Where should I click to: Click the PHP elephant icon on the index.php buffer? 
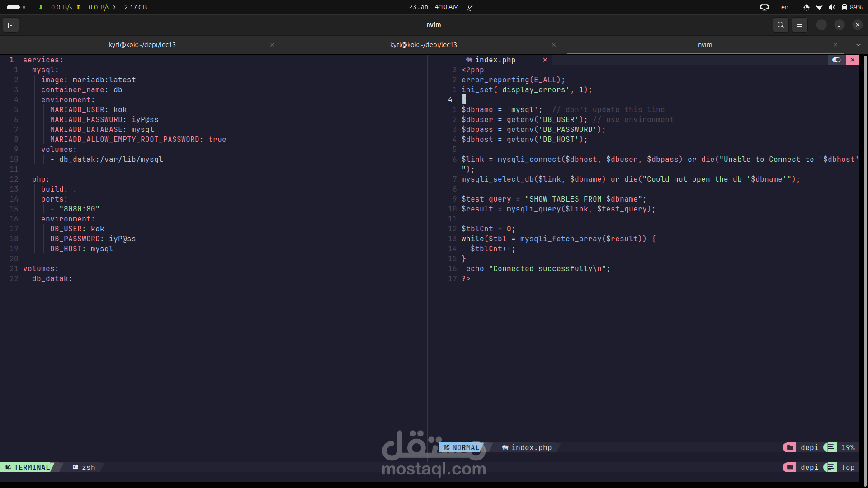pyautogui.click(x=469, y=60)
